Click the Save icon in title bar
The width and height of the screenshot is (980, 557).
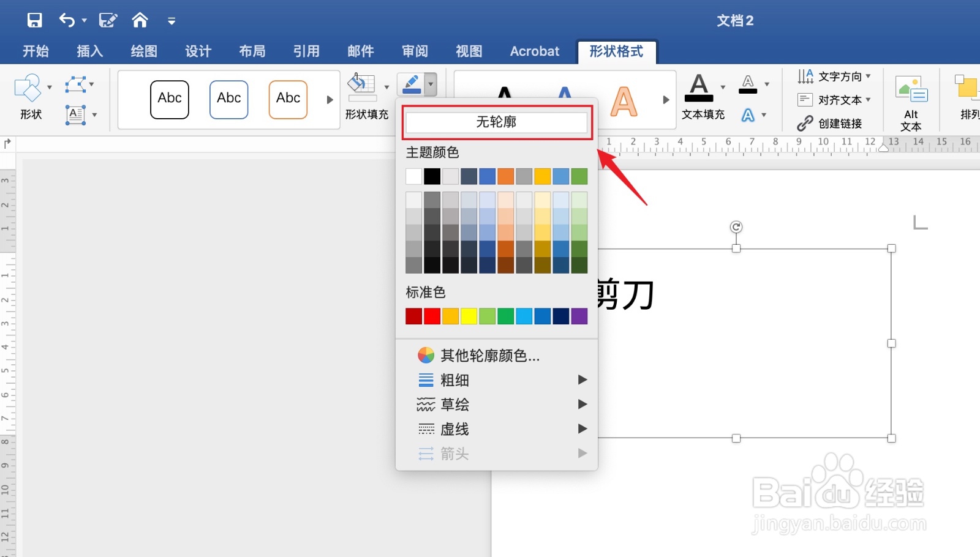[35, 20]
